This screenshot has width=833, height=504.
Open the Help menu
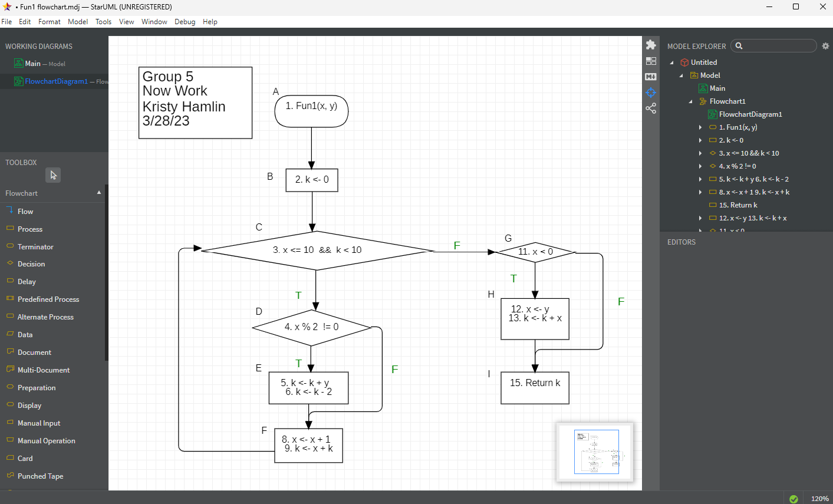tap(210, 22)
